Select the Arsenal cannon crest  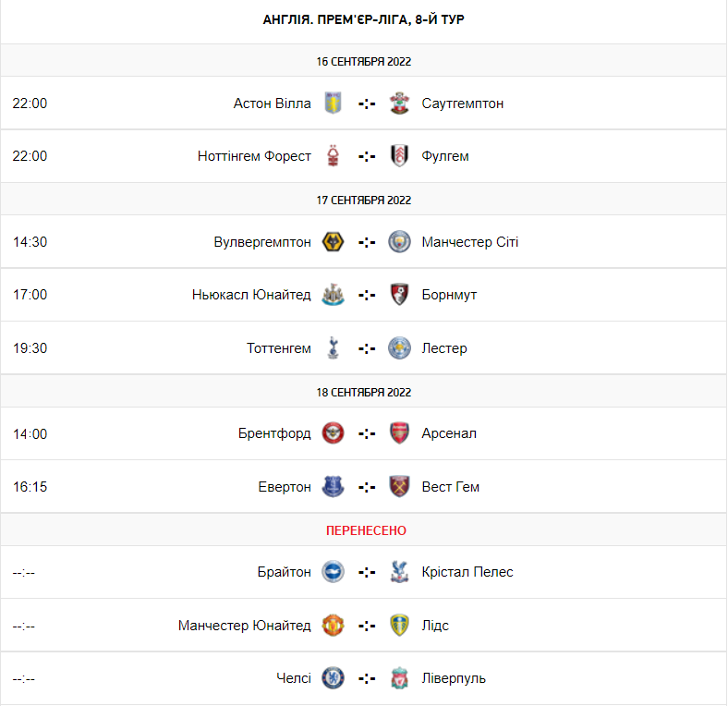pos(399,433)
